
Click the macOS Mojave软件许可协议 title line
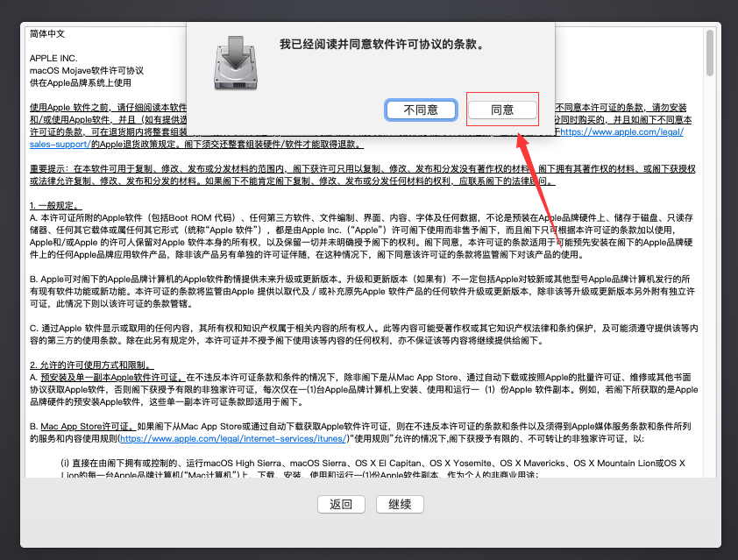click(x=87, y=70)
